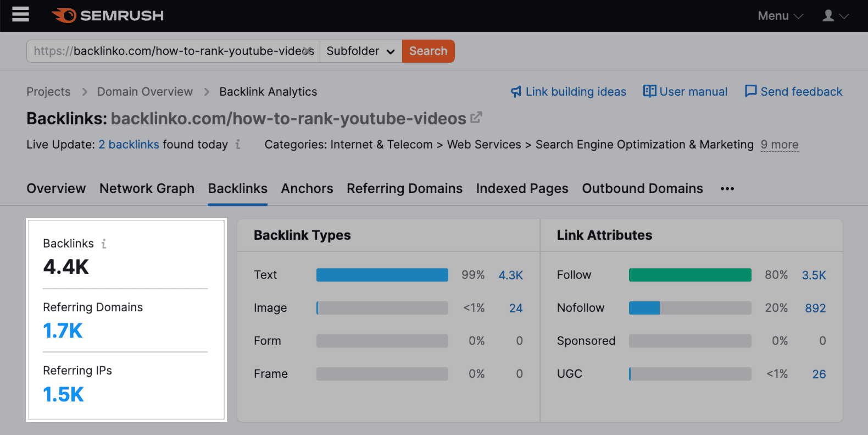Open Projects breadcrumb link
This screenshot has height=435, width=868.
48,92
